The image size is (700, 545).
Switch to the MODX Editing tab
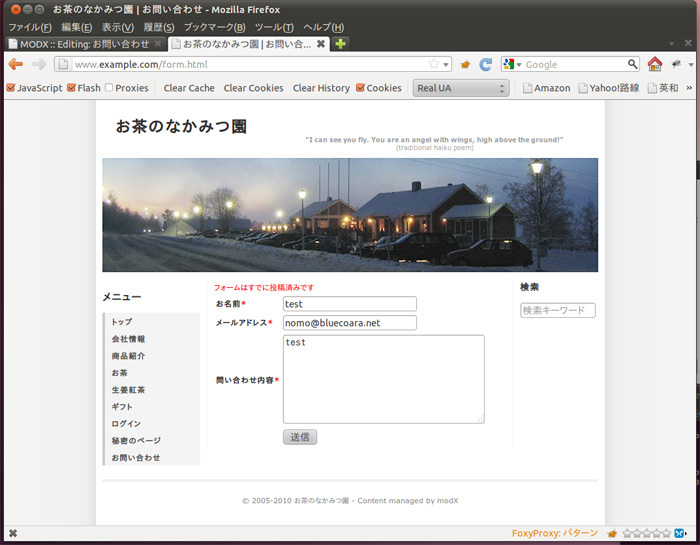85,44
